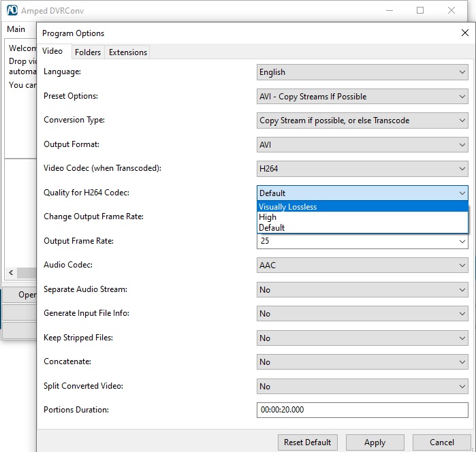Expand the Keep Stripped Files dropdown
Viewport: 476px width, 452px height.
click(362, 338)
